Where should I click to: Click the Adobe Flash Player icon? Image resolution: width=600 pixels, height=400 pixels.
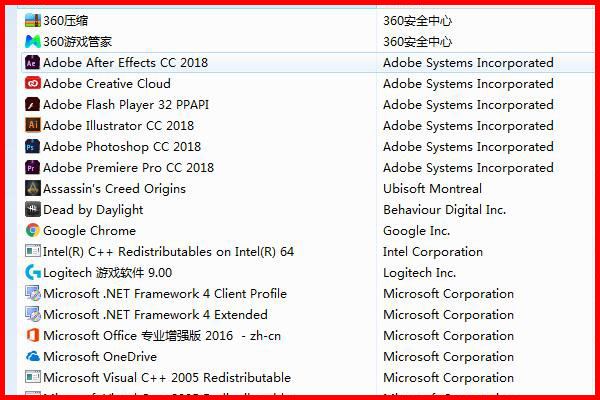[x=33, y=104]
